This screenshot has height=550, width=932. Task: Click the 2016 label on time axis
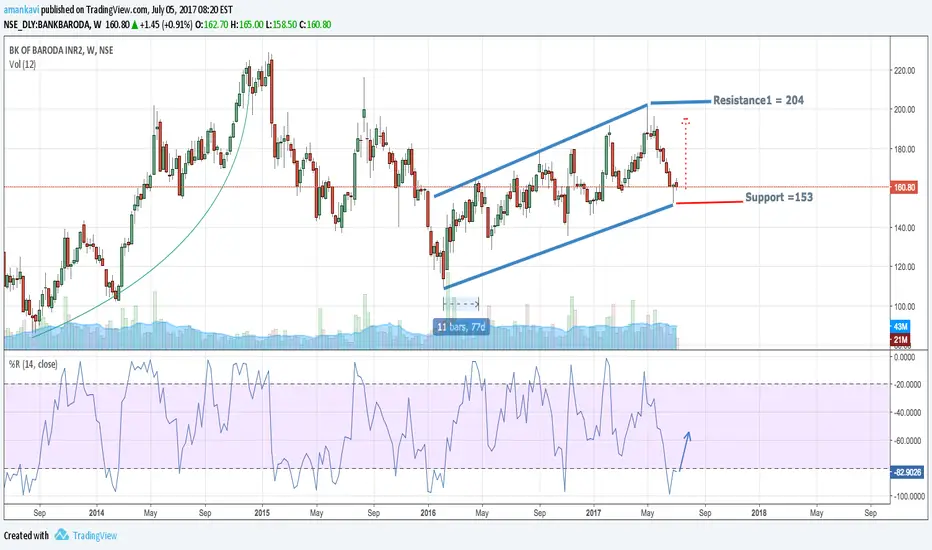tap(428, 513)
